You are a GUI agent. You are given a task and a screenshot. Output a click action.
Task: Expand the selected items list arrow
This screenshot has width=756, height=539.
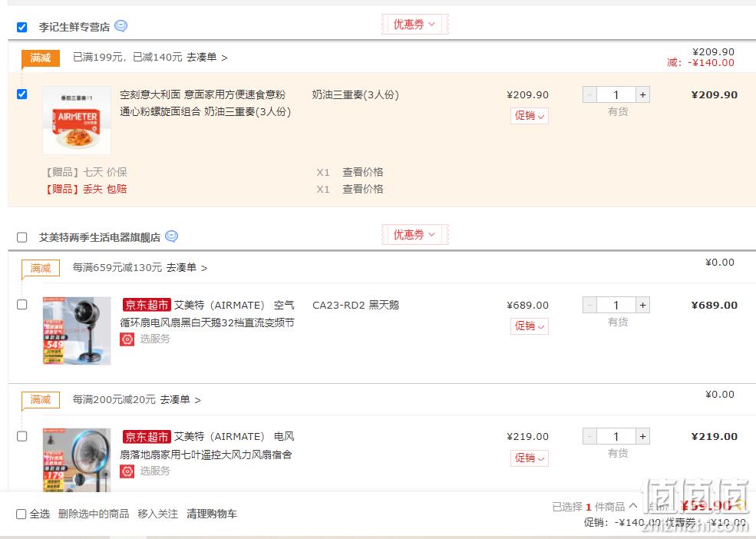(633, 506)
